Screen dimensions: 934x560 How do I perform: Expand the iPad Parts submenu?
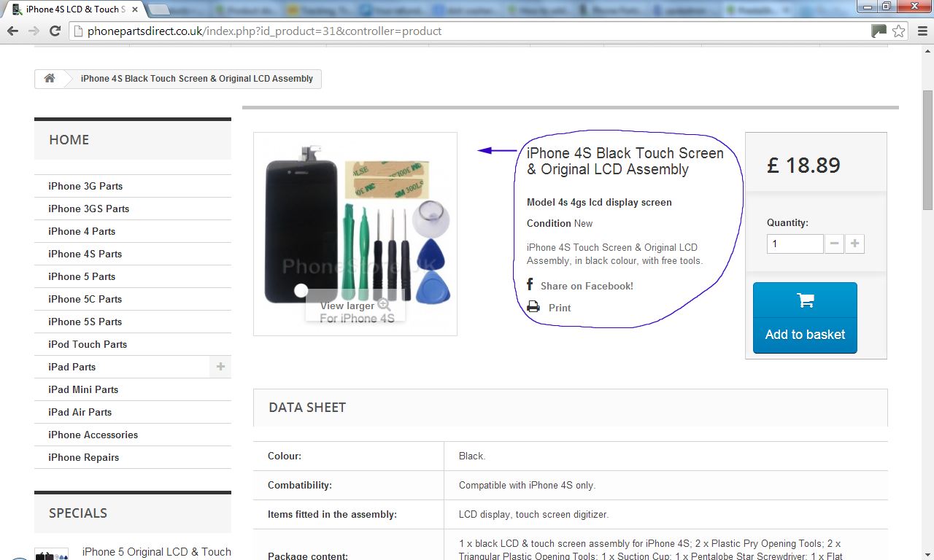tap(220, 367)
